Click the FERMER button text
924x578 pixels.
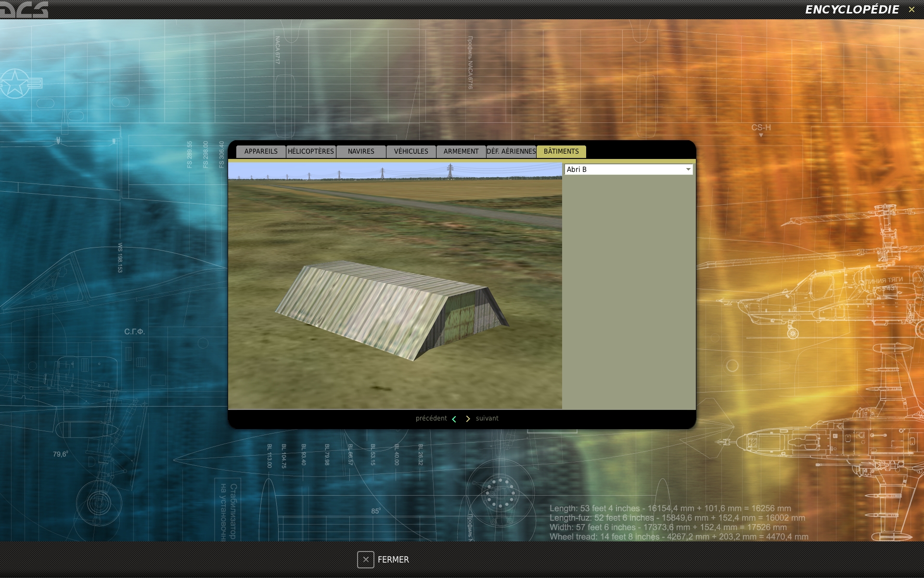393,560
